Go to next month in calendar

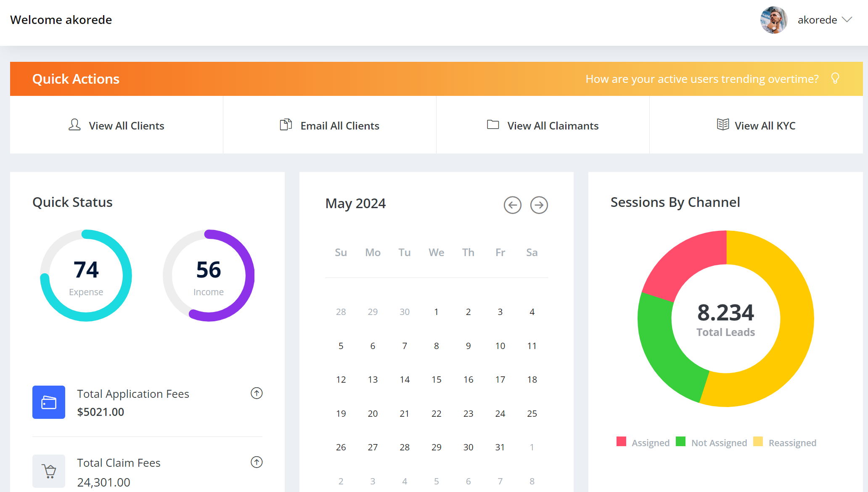pos(539,205)
